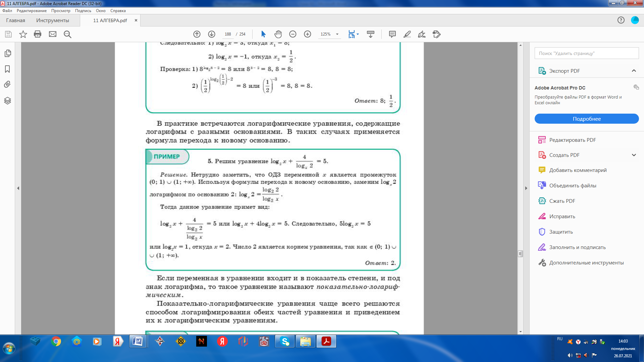Open the Просмотр menu

(61, 11)
